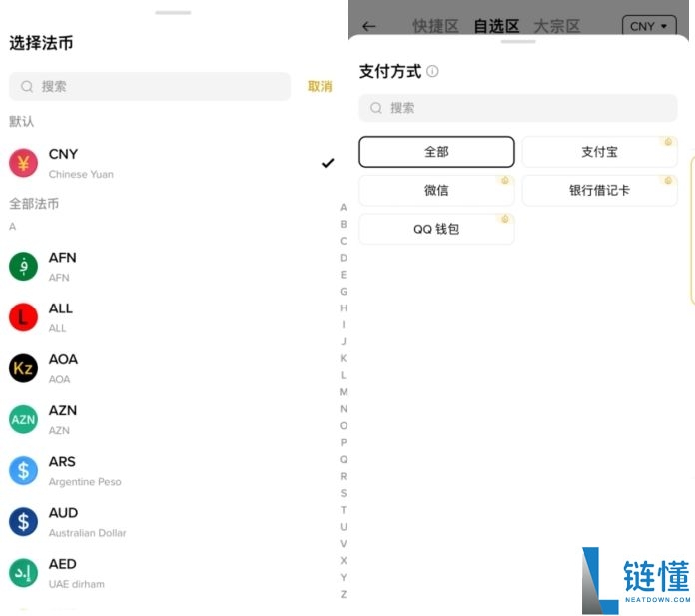Jump to letter G in the index

344,292
